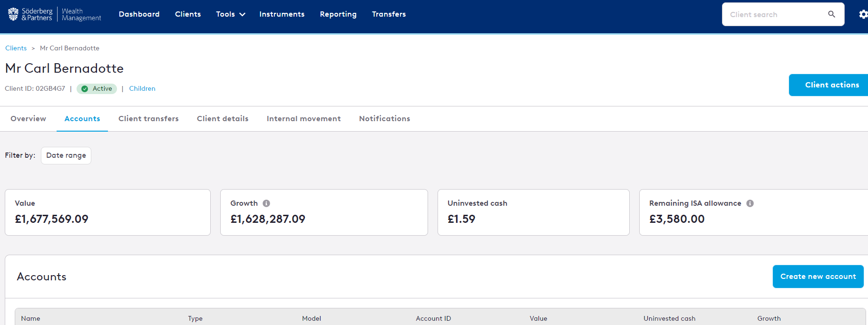Click the Model column header
The height and width of the screenshot is (325, 868).
pos(312,318)
